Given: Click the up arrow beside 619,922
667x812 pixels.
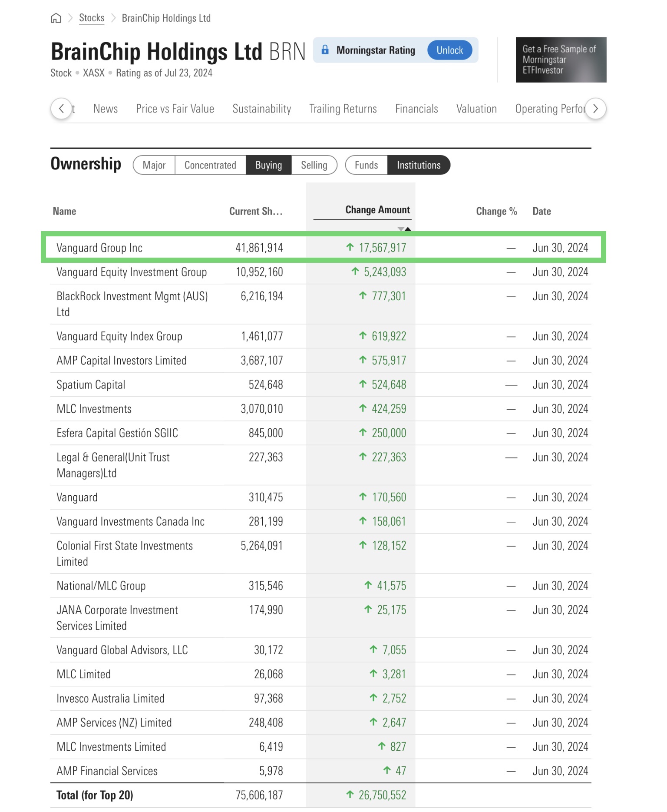Looking at the screenshot, I should click(363, 336).
